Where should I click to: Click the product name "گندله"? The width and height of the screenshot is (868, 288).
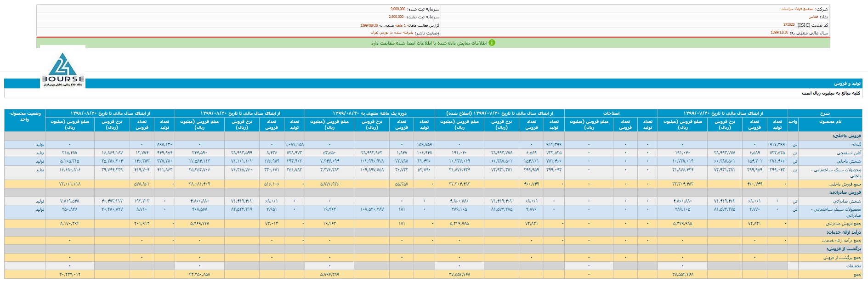(x=856, y=145)
